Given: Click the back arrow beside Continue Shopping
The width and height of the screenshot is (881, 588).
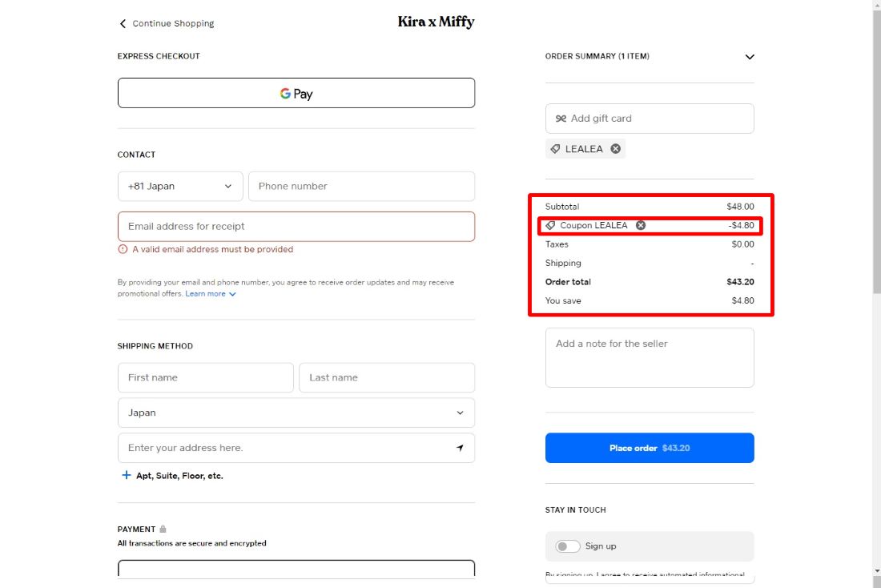Looking at the screenshot, I should pos(123,23).
